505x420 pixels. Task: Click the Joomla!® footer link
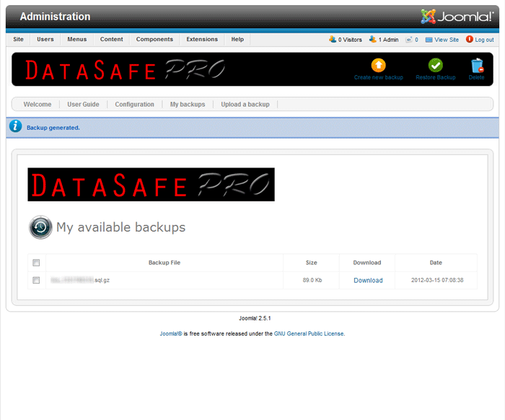(171, 333)
